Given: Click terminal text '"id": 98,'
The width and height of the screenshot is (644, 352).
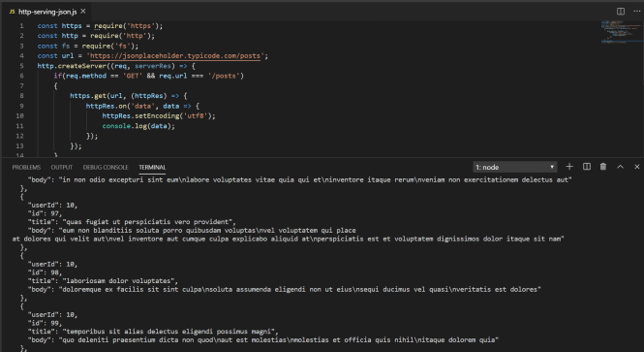Looking at the screenshot, I should pos(45,272).
